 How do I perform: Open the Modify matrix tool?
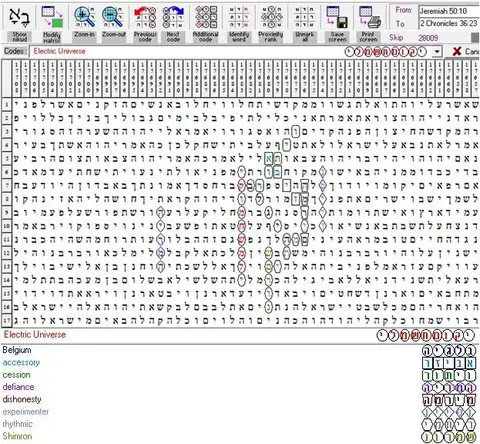click(x=52, y=17)
